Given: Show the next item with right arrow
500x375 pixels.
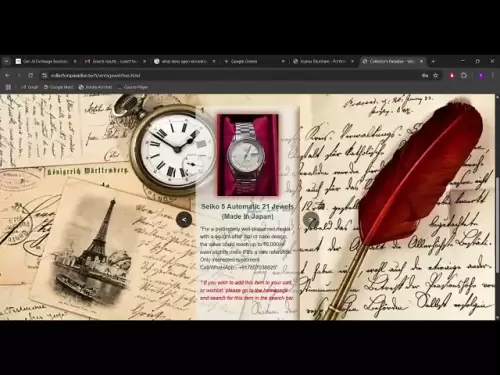Looking at the screenshot, I should 311,220.
